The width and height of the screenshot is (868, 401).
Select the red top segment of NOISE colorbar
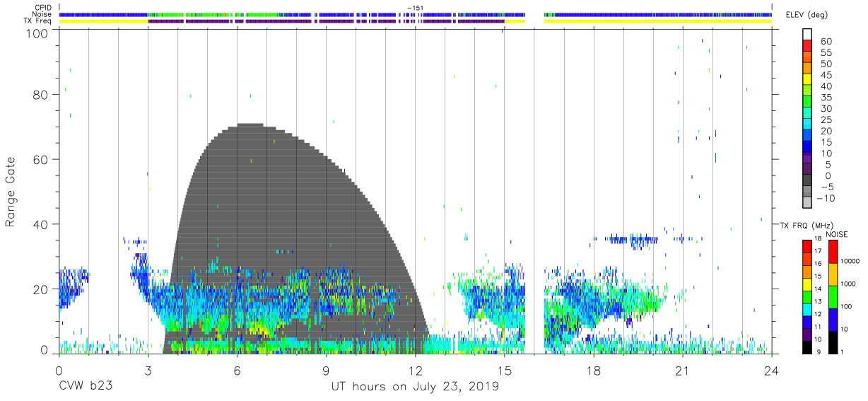pos(832,252)
